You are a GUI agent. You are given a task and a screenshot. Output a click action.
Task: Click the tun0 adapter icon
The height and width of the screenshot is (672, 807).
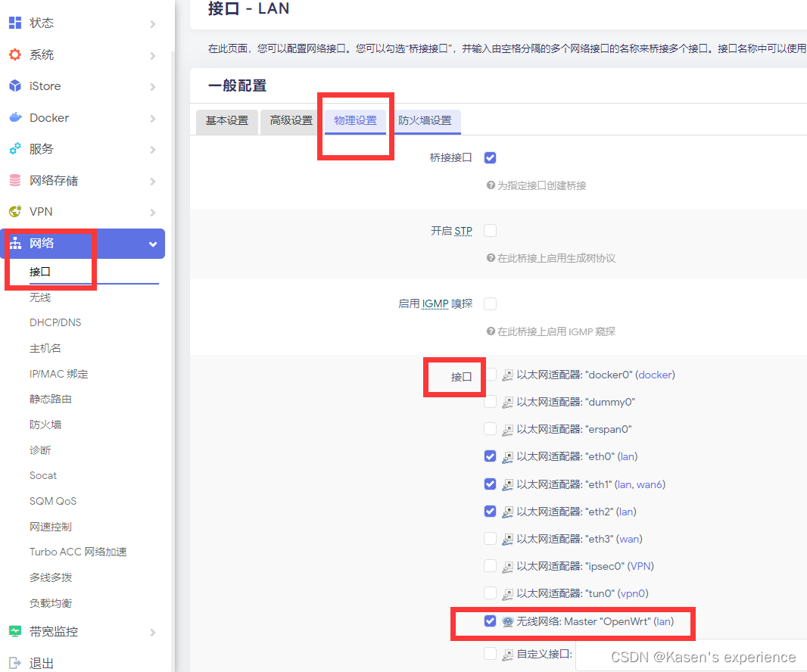507,594
